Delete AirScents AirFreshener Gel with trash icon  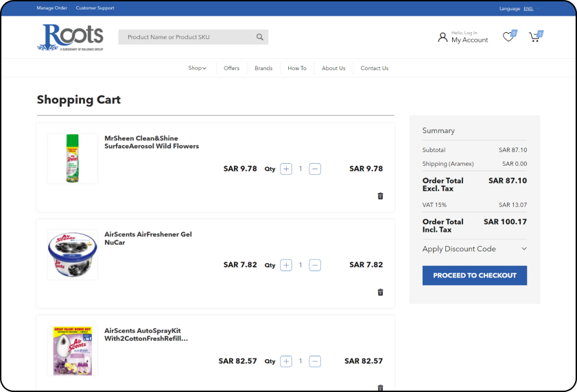(x=380, y=292)
